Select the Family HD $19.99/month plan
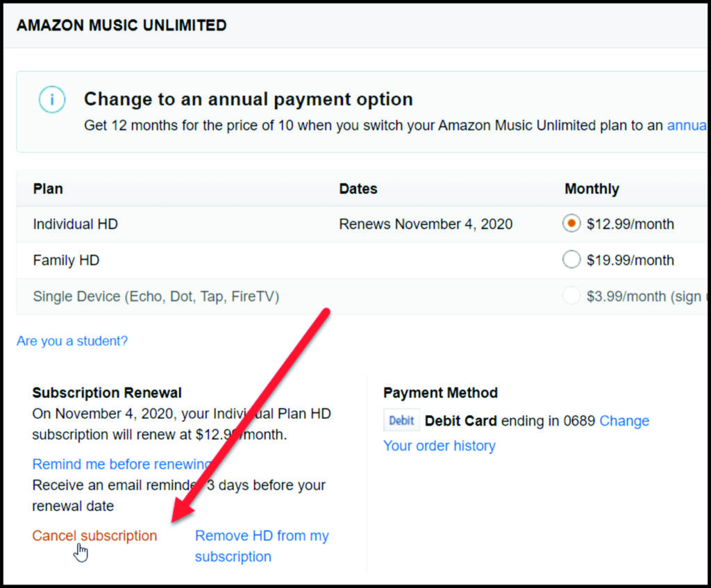 571,260
